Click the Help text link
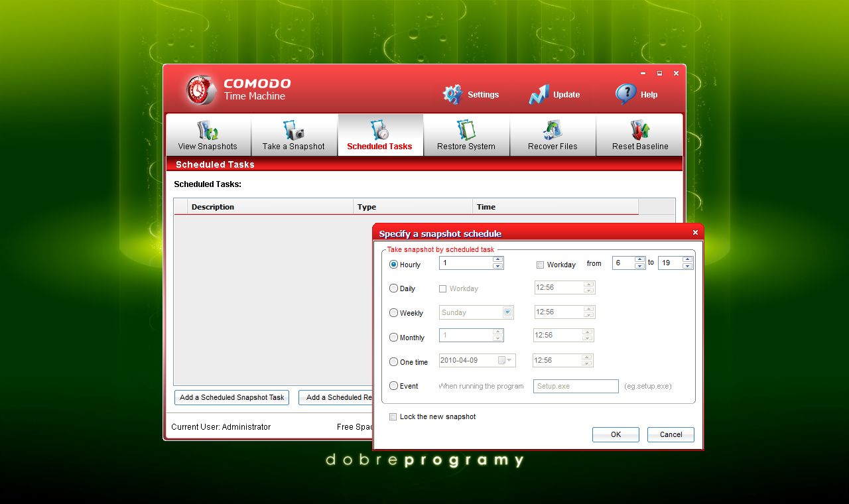This screenshot has width=849, height=504. pos(649,95)
